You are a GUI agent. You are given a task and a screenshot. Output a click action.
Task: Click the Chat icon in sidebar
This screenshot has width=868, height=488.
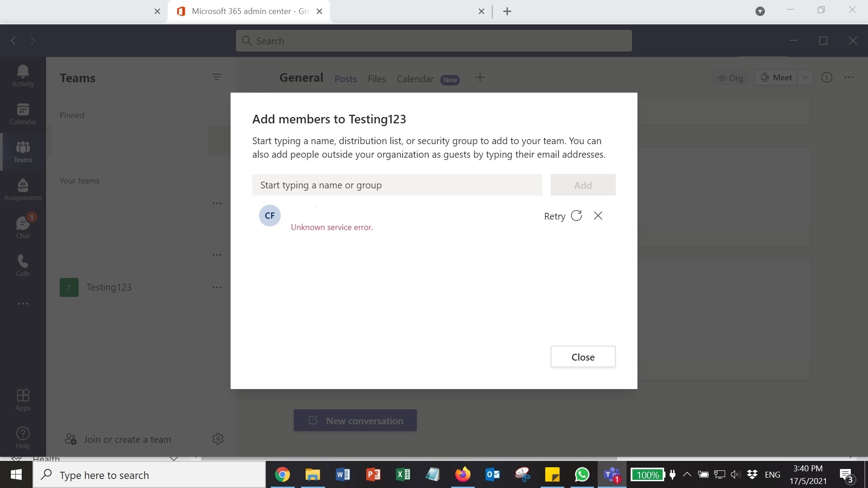(x=22, y=226)
